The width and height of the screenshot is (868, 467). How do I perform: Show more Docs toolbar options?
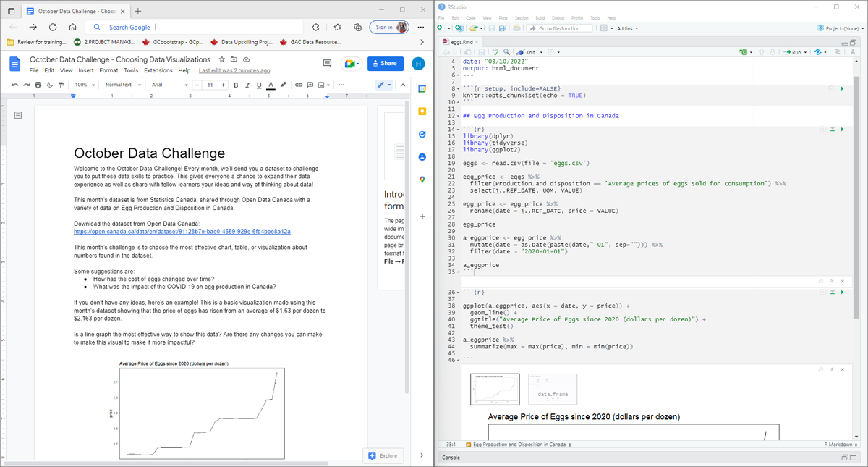tap(341, 85)
